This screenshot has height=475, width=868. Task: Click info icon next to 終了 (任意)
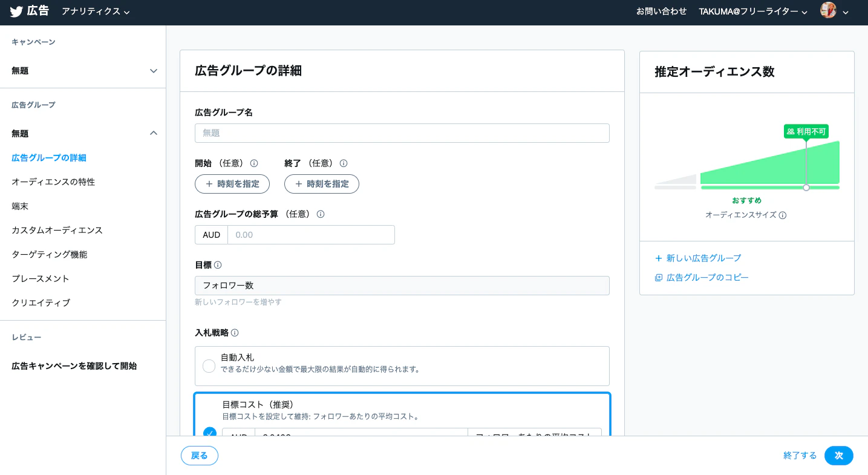(x=344, y=163)
